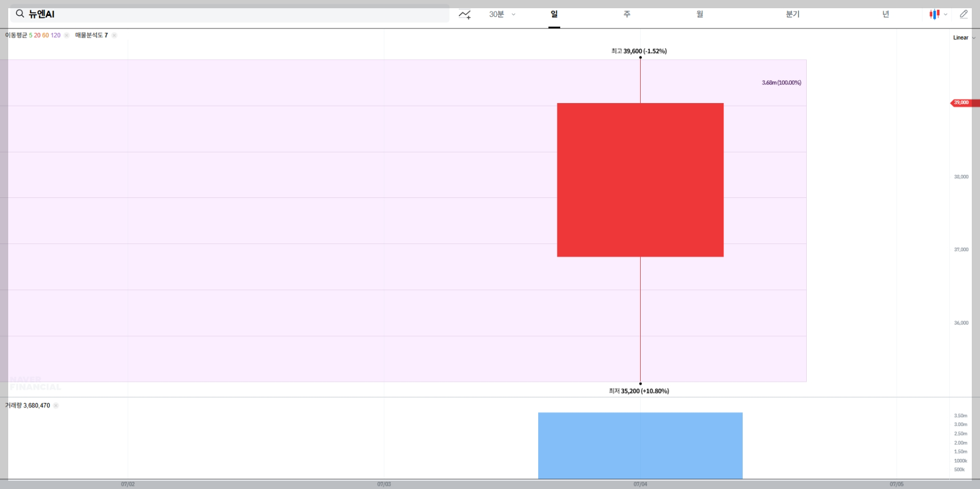
Task: Remove the 매물분석도 indicator
Action: click(x=114, y=35)
